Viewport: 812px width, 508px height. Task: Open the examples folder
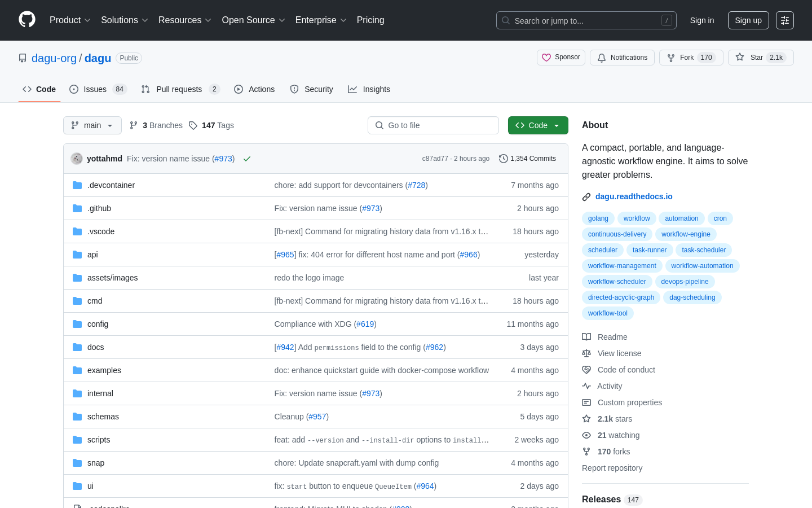tap(104, 370)
